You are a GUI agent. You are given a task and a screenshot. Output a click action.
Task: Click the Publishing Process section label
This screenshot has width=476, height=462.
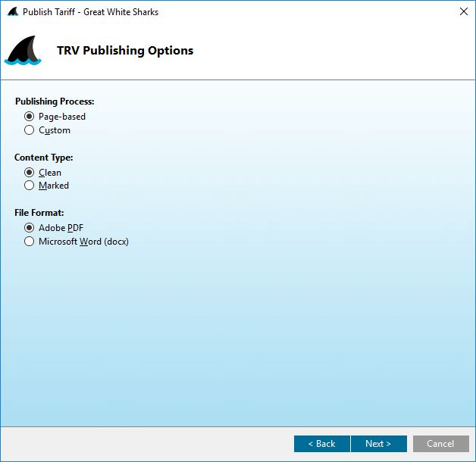click(x=55, y=101)
